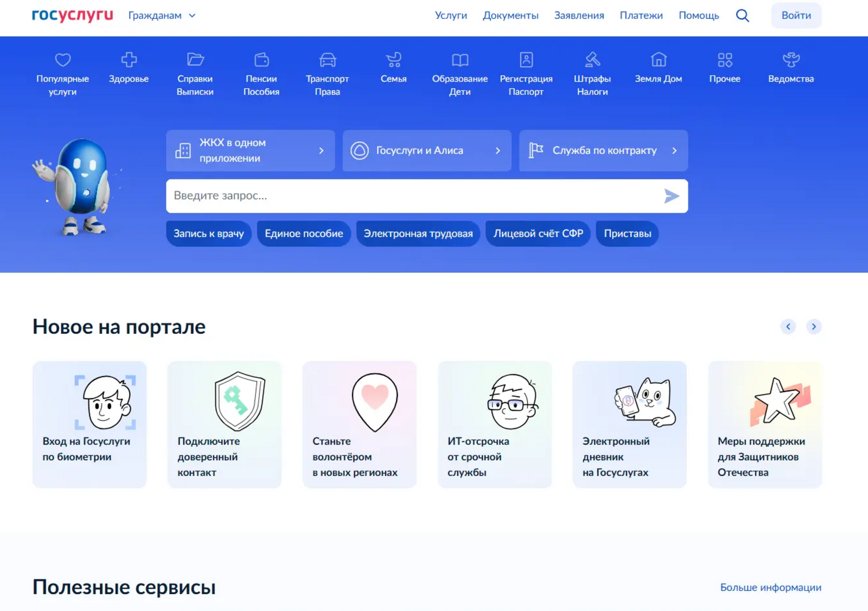Click inside the Введите запрос search field
The height and width of the screenshot is (611, 868).
[x=380, y=196]
